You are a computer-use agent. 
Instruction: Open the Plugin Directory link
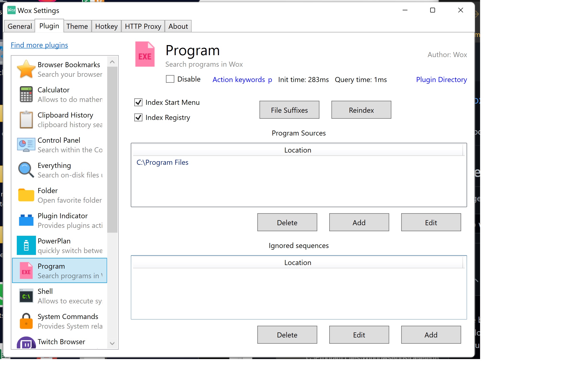pyautogui.click(x=441, y=79)
